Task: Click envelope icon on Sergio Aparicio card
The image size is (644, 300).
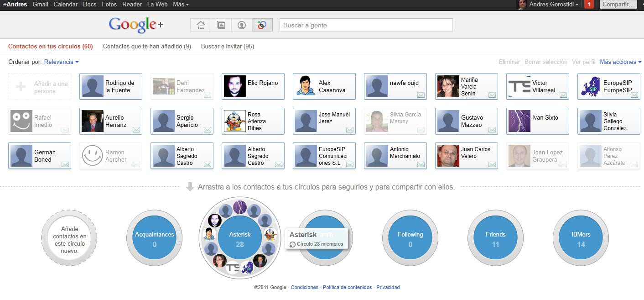Action: [208, 130]
